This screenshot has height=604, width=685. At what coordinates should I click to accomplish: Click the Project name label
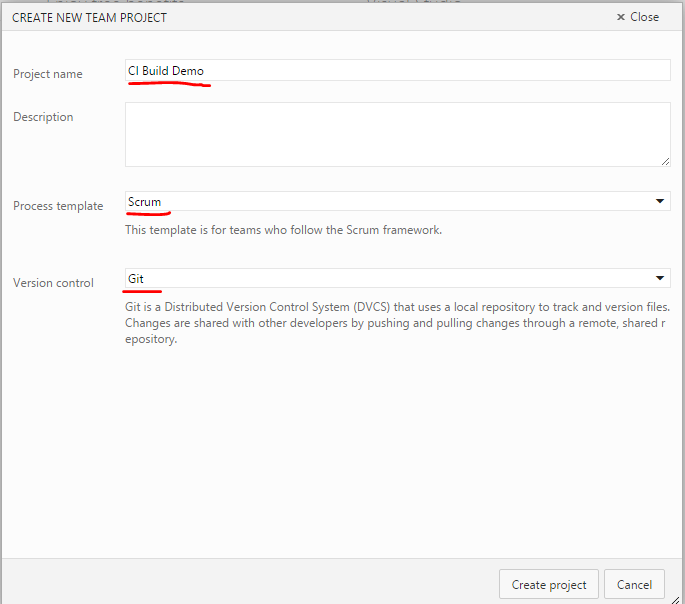[x=48, y=74]
